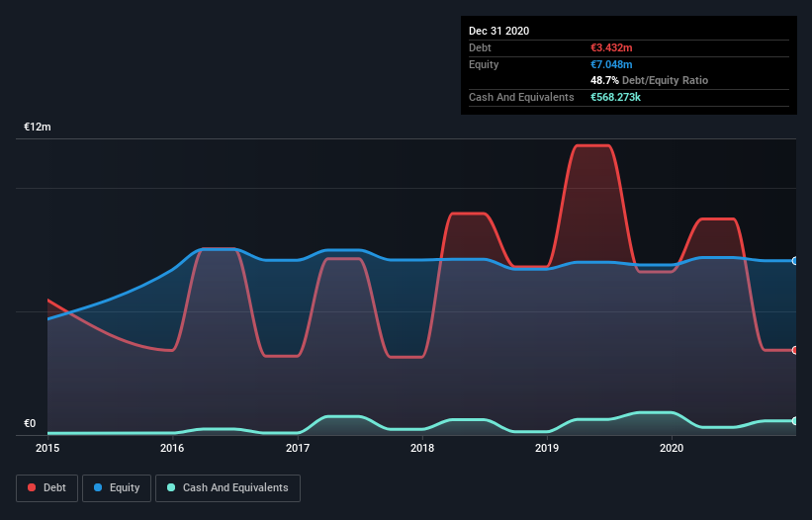Click the tooltip Cash And Equivalents label
This screenshot has height=520, width=812.
coord(521,97)
